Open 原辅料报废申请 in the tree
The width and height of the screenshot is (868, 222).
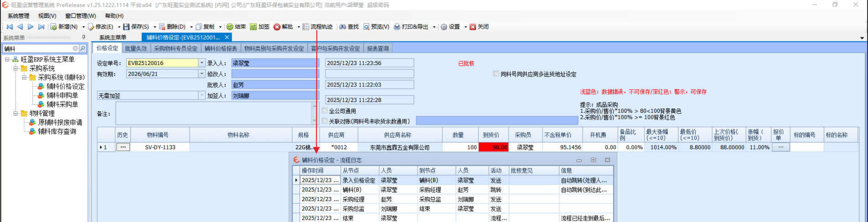coord(60,122)
